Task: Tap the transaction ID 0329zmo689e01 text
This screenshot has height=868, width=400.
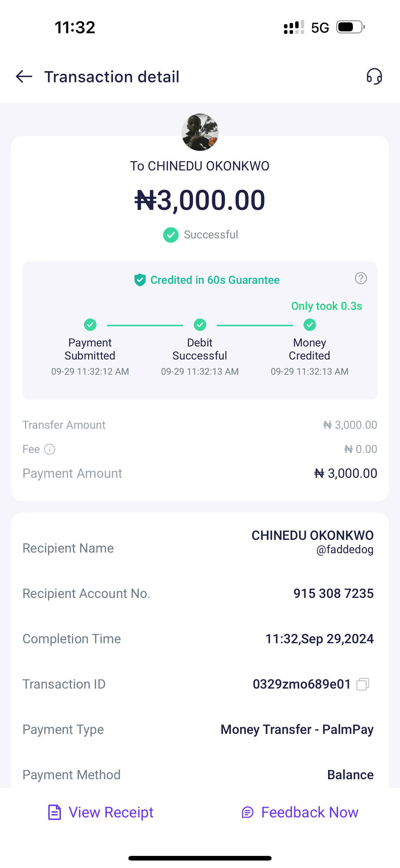Action: tap(302, 684)
